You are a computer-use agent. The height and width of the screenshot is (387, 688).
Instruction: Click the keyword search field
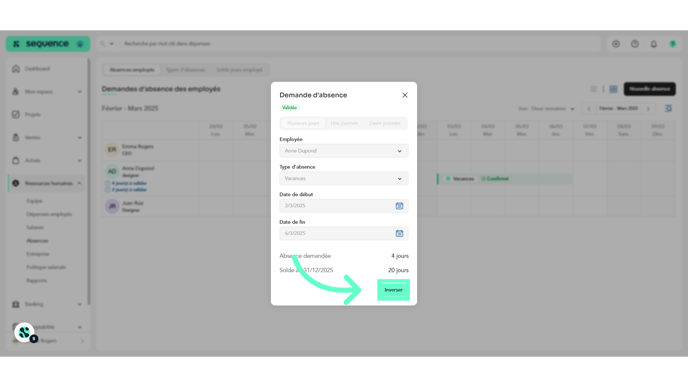(360, 44)
